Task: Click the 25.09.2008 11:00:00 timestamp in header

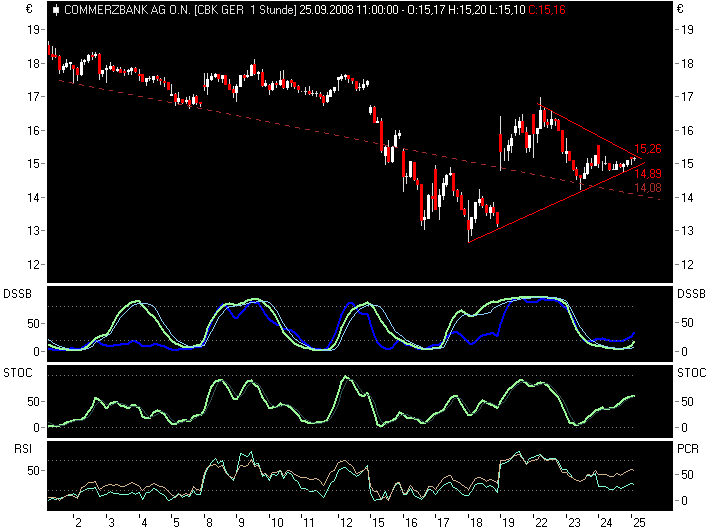Action: pos(349,10)
